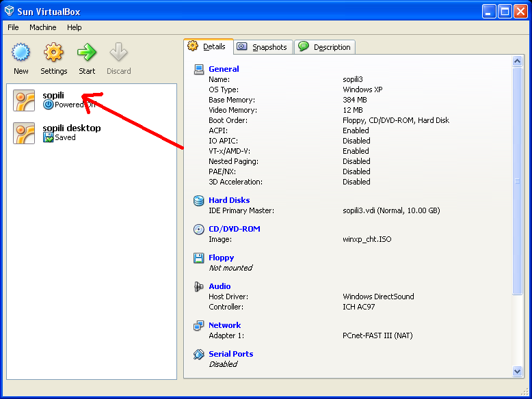Select the sopili desktop machine name
The image size is (532, 399).
pyautogui.click(x=72, y=128)
